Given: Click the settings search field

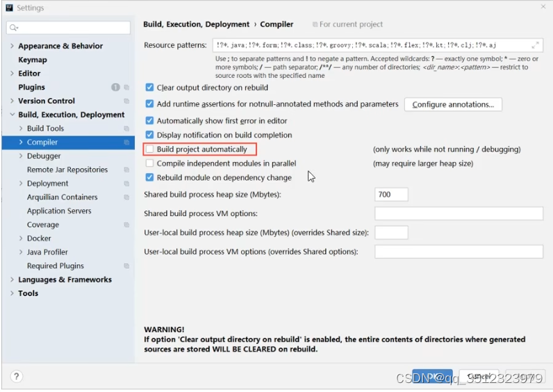Looking at the screenshot, I should coord(68,28).
